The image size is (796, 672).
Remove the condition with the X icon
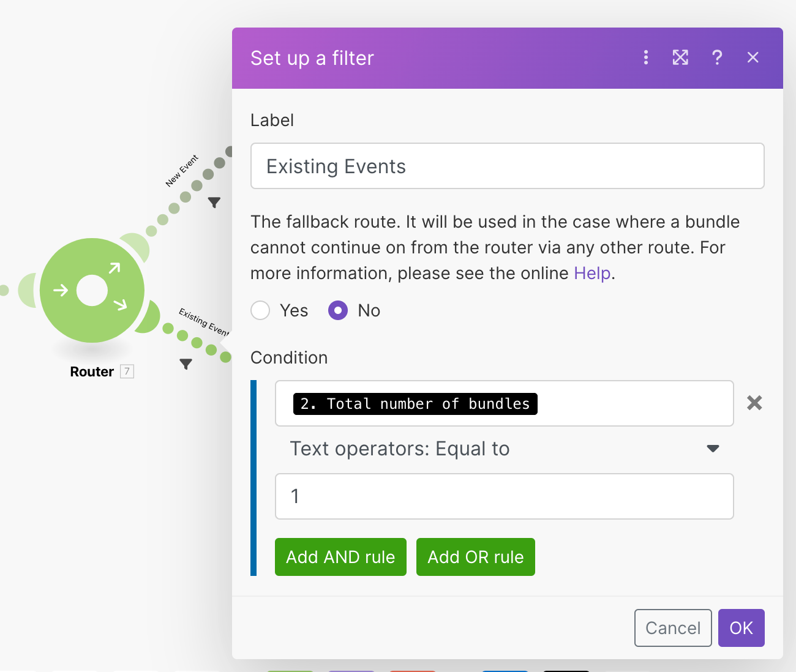[x=754, y=403]
